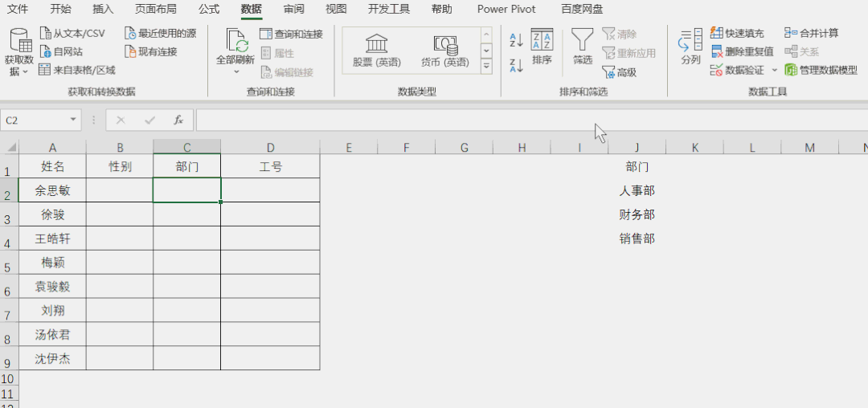This screenshot has height=408, width=868.
Task: Open the 获取数据 (Get Data) button
Action: (19, 52)
